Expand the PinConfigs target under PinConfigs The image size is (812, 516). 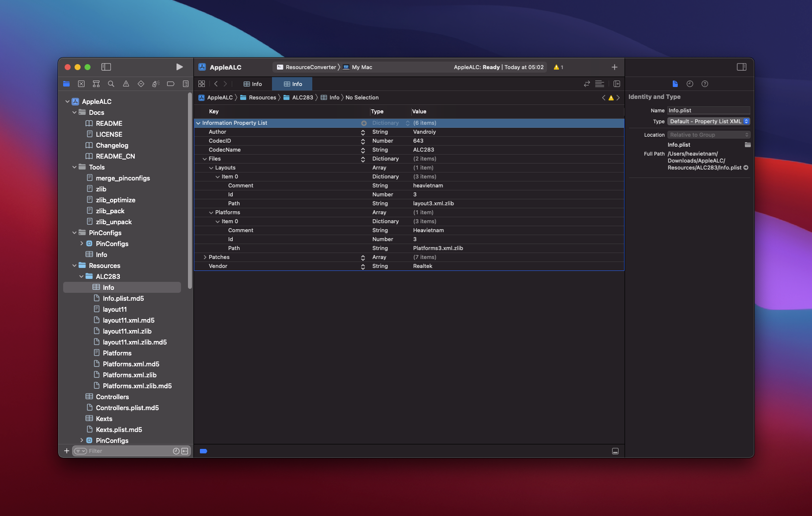(x=82, y=244)
